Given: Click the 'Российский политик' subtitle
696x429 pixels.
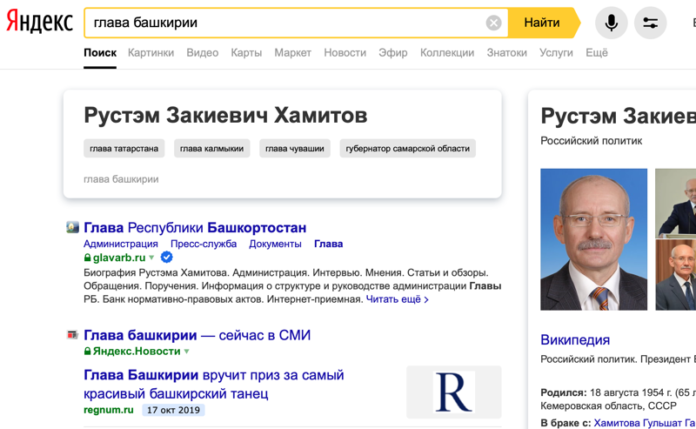Looking at the screenshot, I should click(x=591, y=141).
